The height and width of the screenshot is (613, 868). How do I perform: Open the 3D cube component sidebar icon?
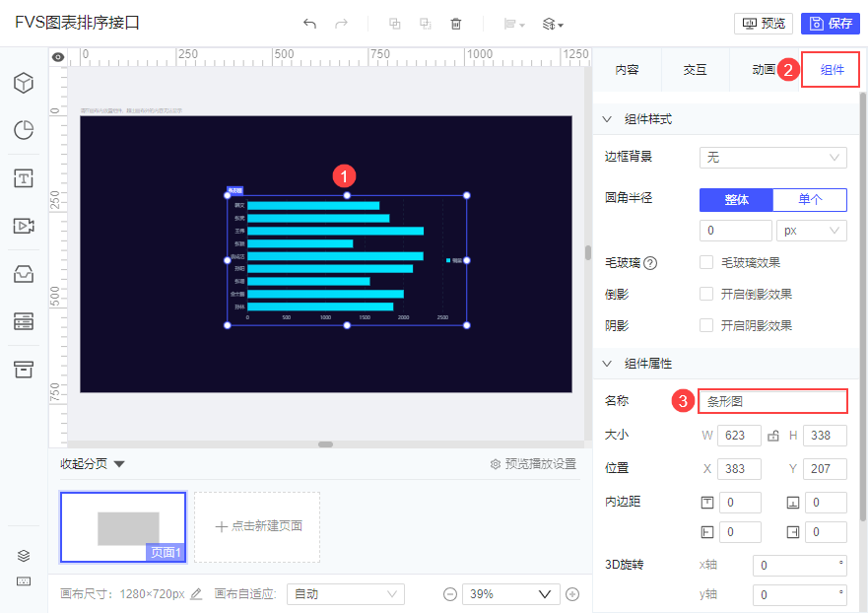24,83
